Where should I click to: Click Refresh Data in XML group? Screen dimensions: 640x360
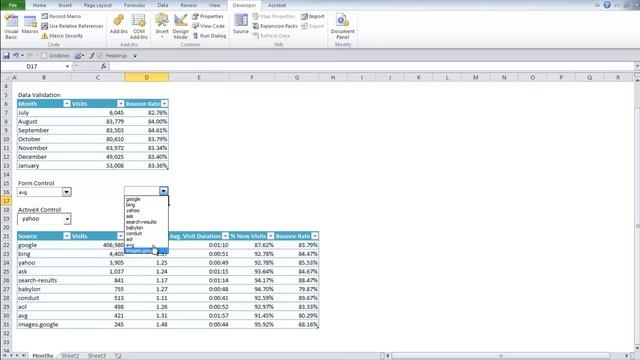(271, 36)
